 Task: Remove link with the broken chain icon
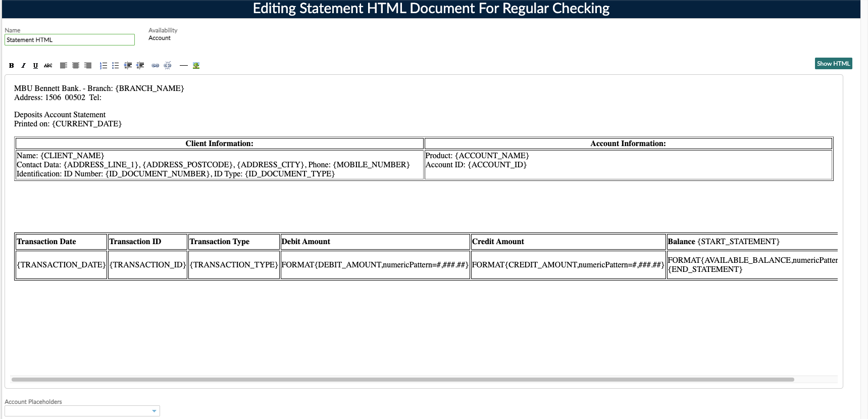pyautogui.click(x=168, y=65)
